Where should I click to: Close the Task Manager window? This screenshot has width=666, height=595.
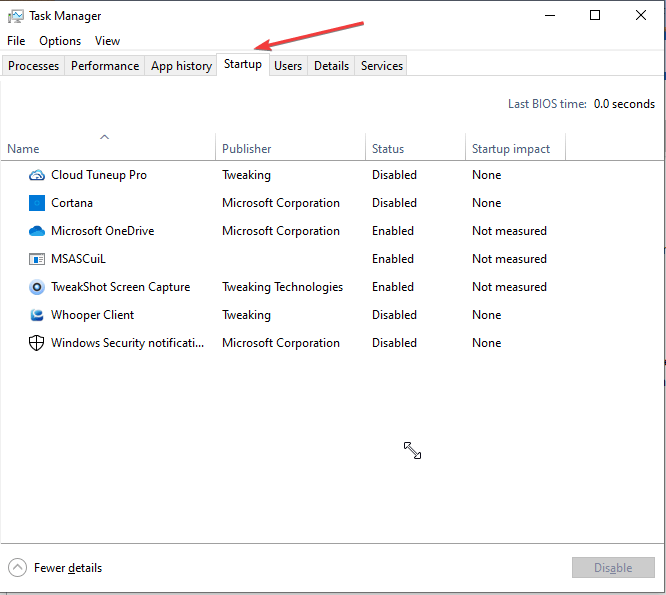(x=641, y=16)
